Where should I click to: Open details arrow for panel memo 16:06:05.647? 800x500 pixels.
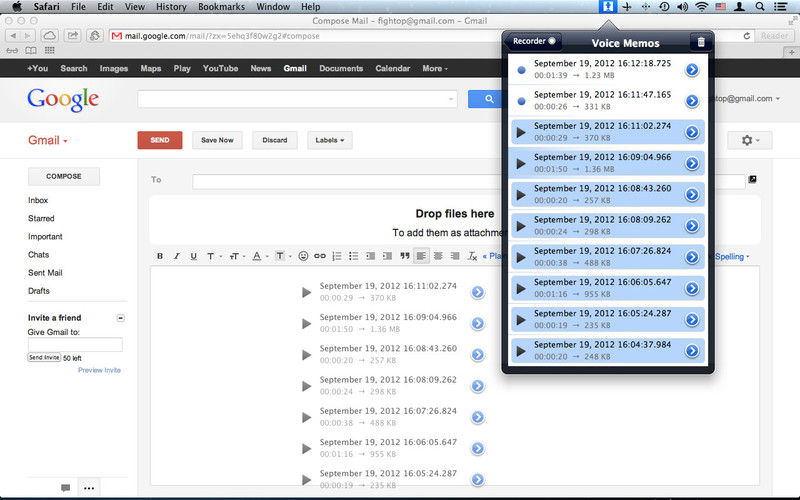click(x=692, y=288)
